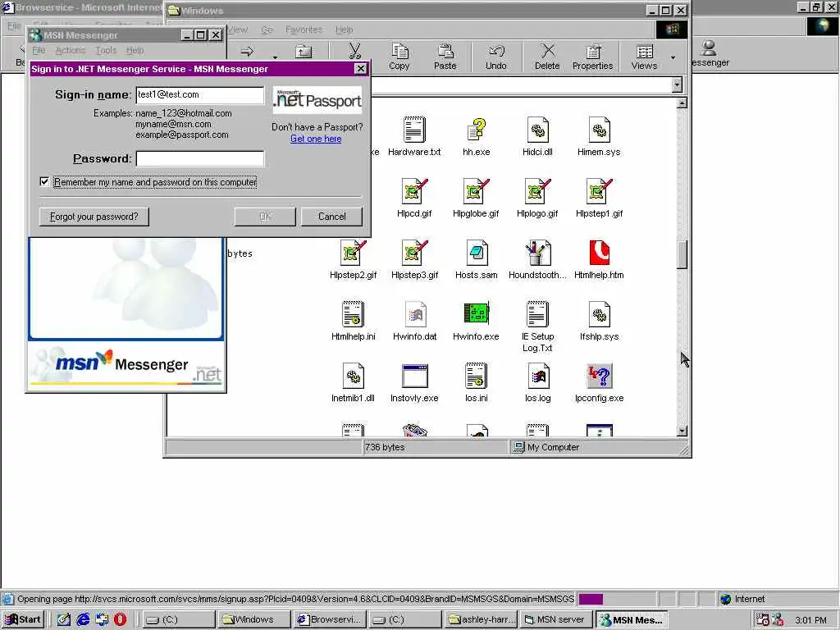The height and width of the screenshot is (630, 840).
Task: Select the Hwinfo.exe program icon
Action: pyautogui.click(x=476, y=314)
